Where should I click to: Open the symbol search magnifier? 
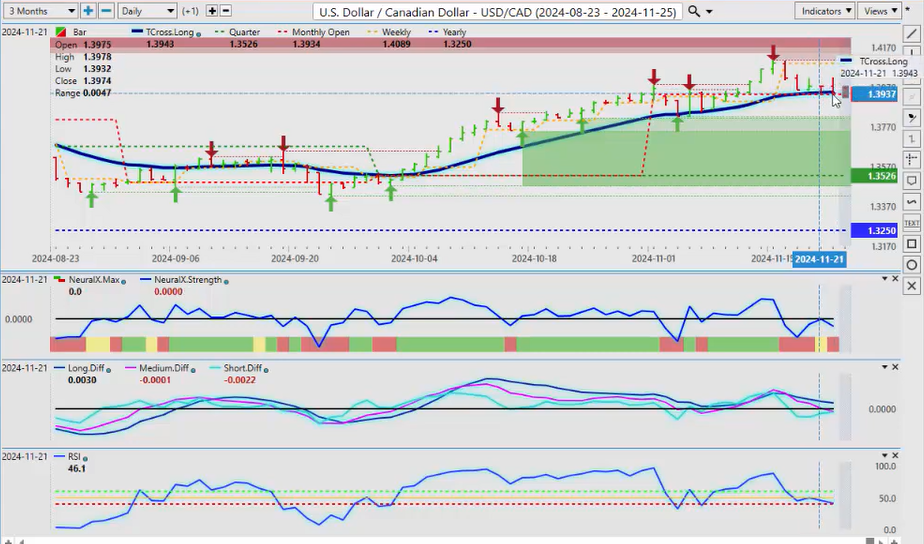pos(694,11)
